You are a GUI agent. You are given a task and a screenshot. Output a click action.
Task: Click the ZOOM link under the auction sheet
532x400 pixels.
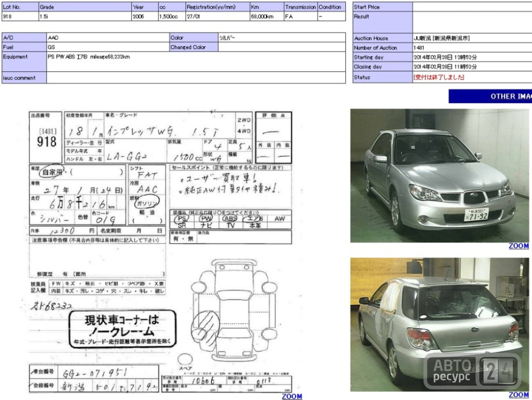click(292, 396)
